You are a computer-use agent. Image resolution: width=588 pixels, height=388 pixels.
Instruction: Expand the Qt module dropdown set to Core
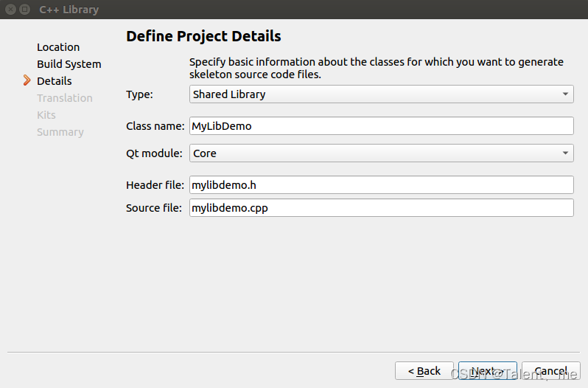tap(381, 153)
